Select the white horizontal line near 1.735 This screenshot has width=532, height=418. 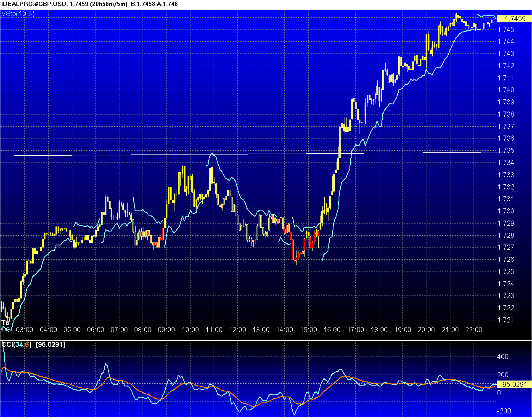pos(126,155)
